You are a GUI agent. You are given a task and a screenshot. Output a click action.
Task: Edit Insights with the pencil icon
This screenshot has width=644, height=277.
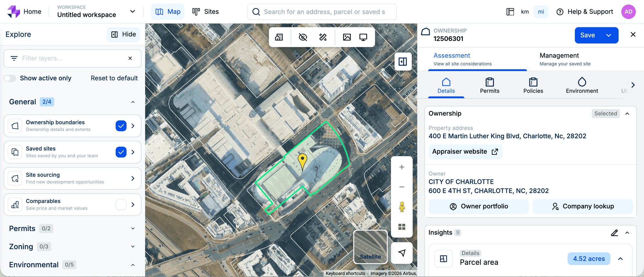pos(614,233)
